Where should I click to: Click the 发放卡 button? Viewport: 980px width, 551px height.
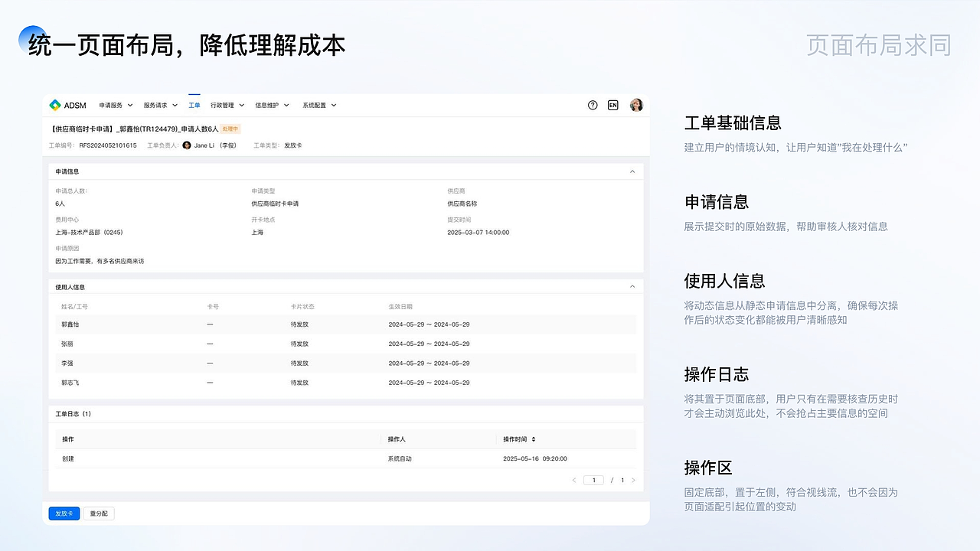64,514
